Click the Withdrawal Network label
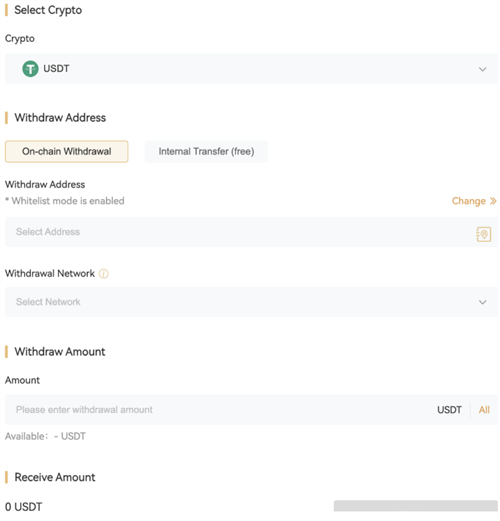Viewport: 500px width, 521px height. tap(50, 274)
